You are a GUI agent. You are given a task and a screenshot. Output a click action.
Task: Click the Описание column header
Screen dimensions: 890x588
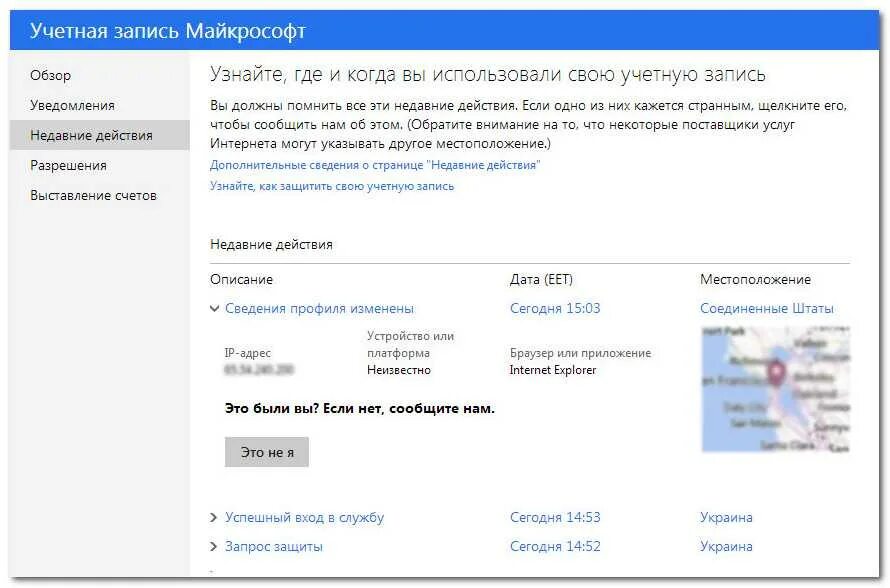point(241,279)
